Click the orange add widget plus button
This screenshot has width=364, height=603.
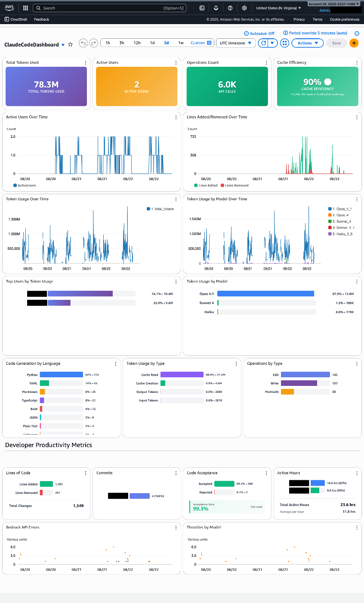click(x=354, y=43)
